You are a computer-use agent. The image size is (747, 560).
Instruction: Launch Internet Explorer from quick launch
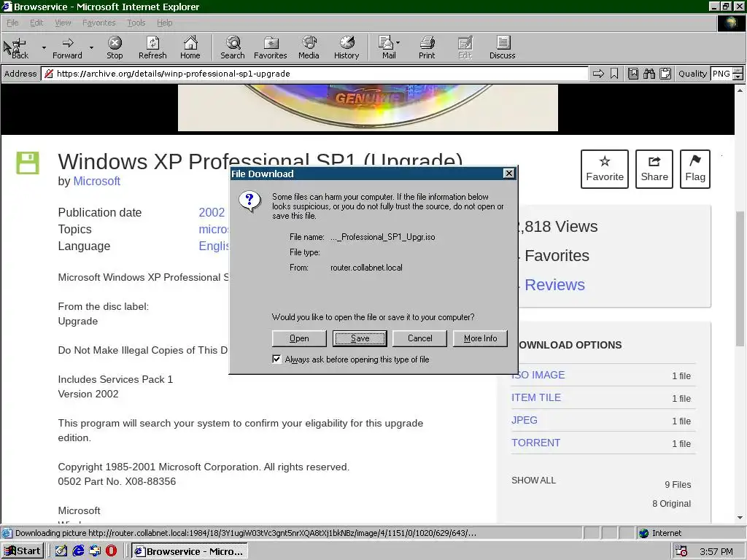pos(78,551)
